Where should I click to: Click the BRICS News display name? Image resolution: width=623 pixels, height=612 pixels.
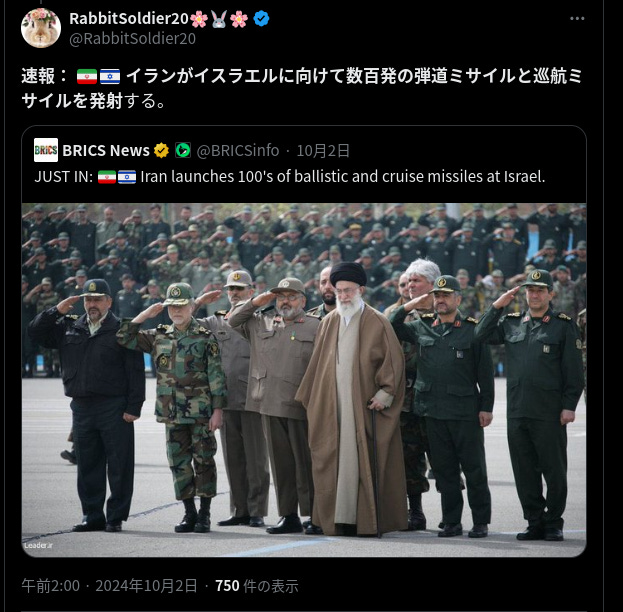point(106,151)
